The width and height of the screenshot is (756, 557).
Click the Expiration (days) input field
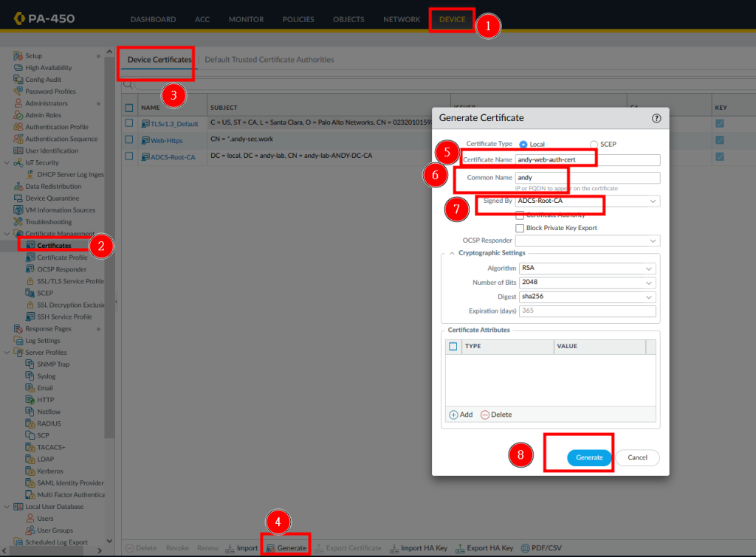tap(587, 311)
